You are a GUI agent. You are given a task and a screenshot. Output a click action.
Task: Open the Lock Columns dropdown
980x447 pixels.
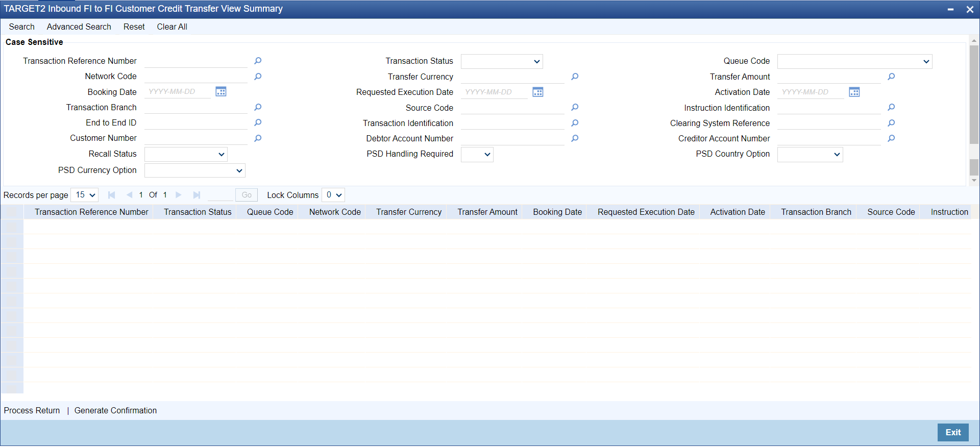pos(333,195)
